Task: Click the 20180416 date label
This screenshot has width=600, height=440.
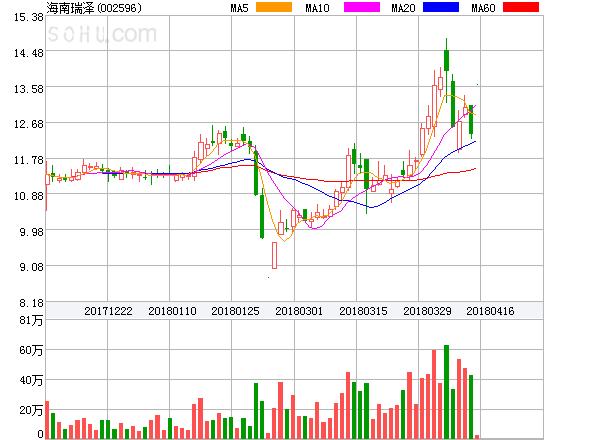Action: [x=490, y=311]
